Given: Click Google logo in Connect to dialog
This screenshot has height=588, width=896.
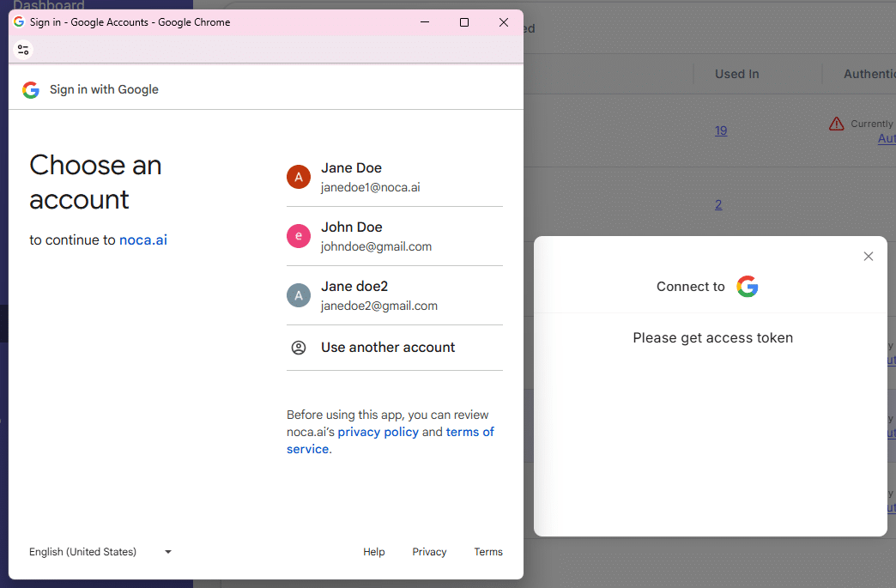Looking at the screenshot, I should click(747, 287).
